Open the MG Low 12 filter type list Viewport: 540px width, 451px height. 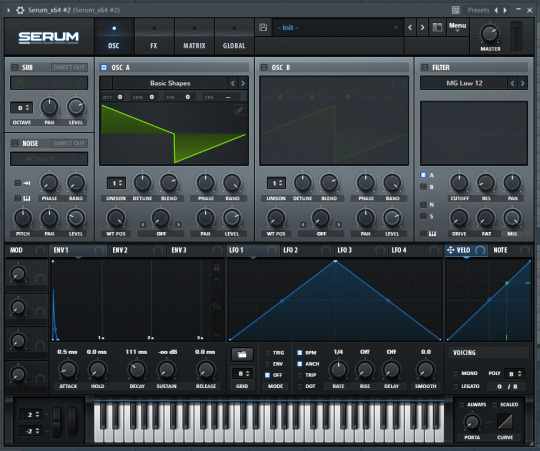click(x=464, y=83)
